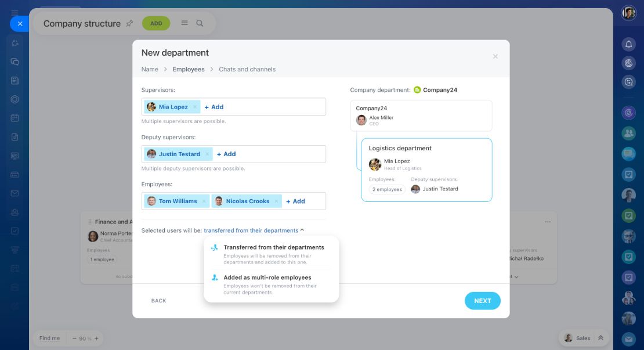Expand the Sales panel chevron
The width and height of the screenshot is (644, 350).
[x=600, y=338]
